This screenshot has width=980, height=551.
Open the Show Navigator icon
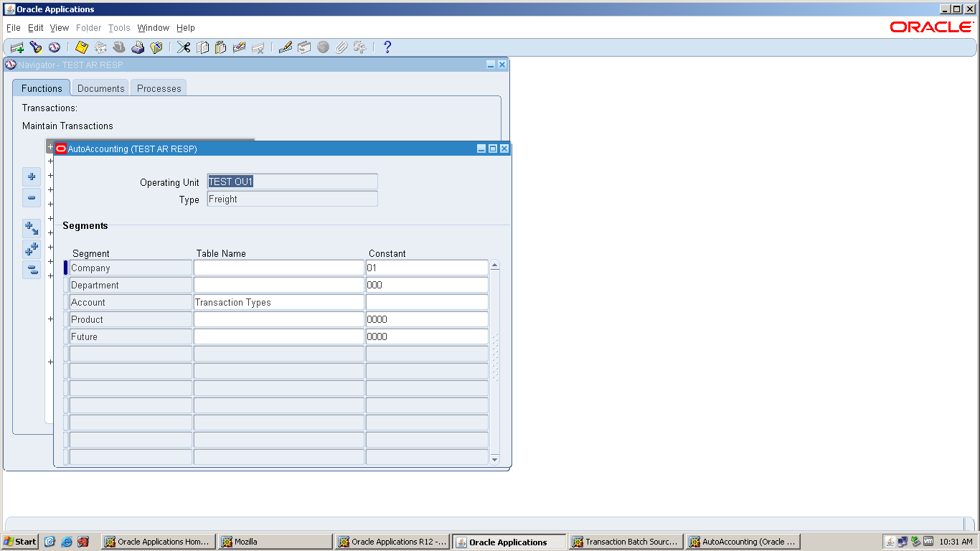(54, 47)
